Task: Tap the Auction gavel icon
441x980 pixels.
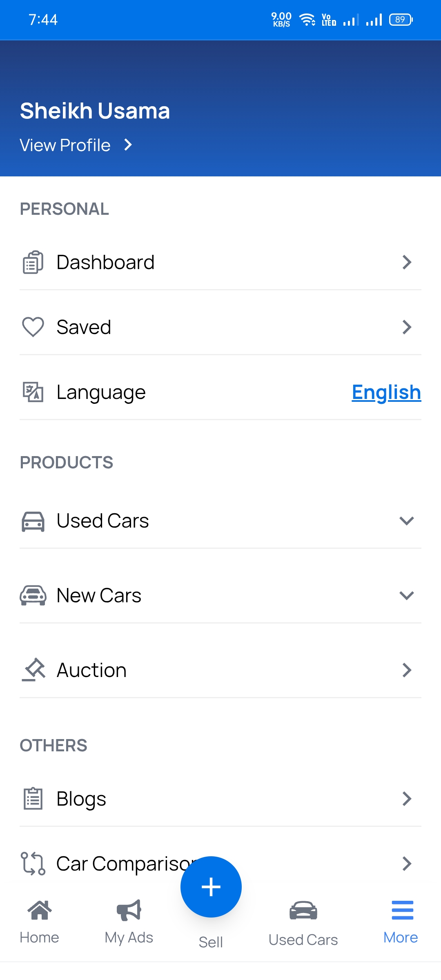Action: tap(33, 670)
